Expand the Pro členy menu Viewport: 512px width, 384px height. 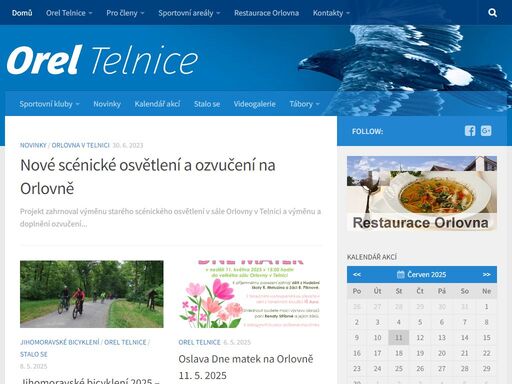pyautogui.click(x=125, y=13)
